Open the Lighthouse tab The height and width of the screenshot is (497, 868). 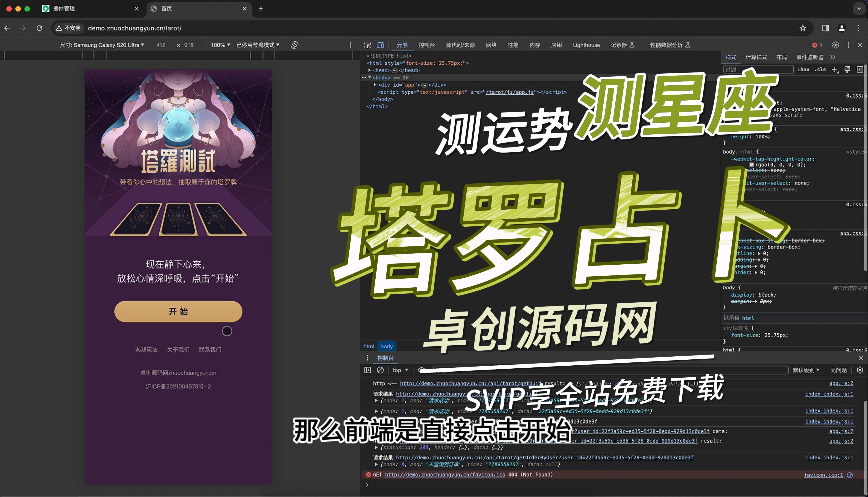[x=586, y=45]
